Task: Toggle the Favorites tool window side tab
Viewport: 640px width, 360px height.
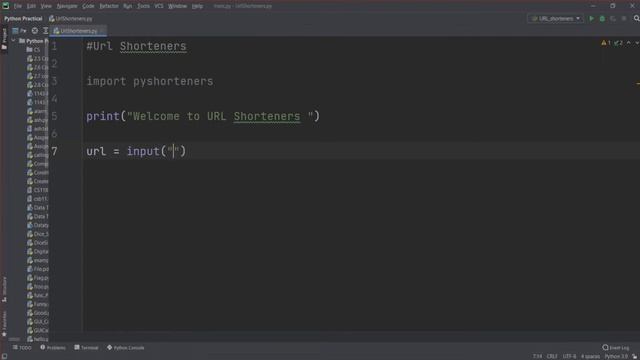Action: 4,323
